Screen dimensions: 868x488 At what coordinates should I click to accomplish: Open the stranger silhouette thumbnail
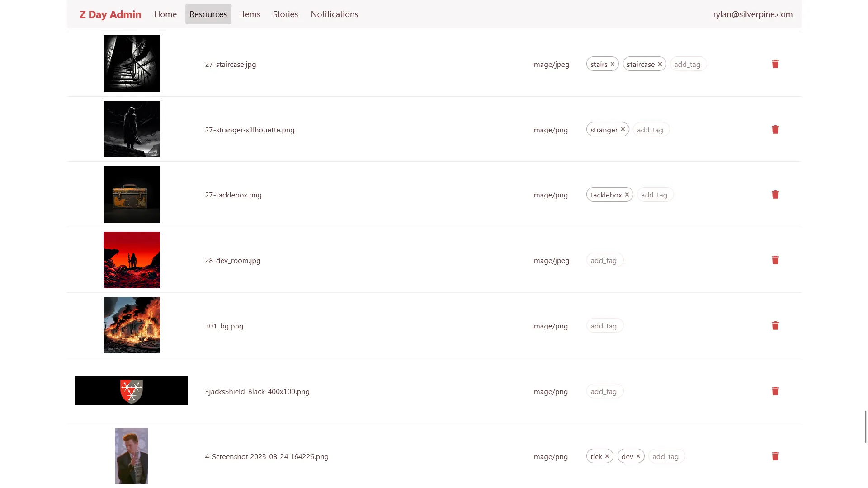[132, 129]
